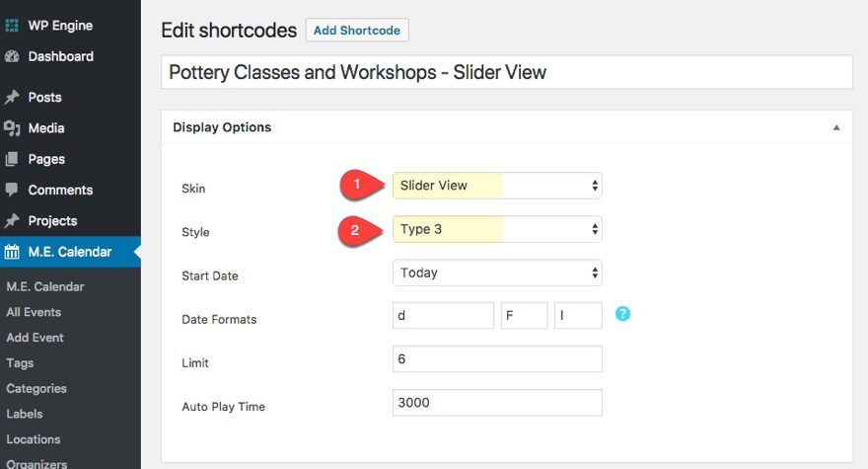868x469 pixels.
Task: Click the blue Date Formats help icon
Action: (622, 314)
